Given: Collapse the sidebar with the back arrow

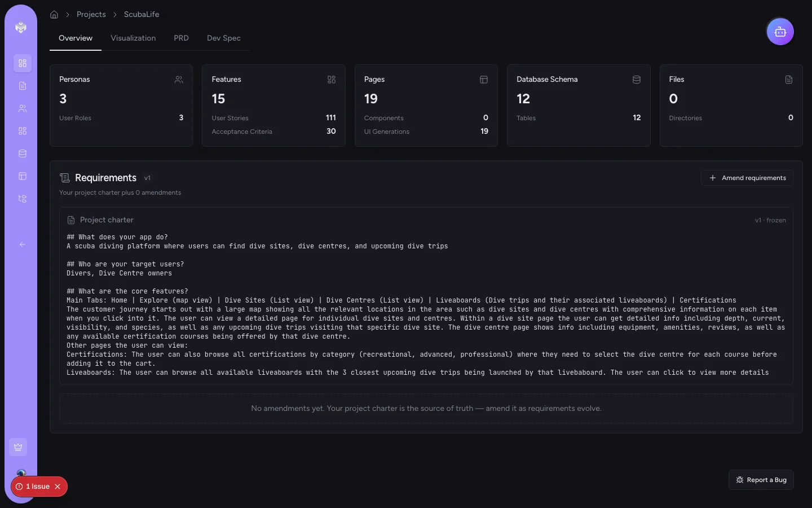Looking at the screenshot, I should point(23,244).
